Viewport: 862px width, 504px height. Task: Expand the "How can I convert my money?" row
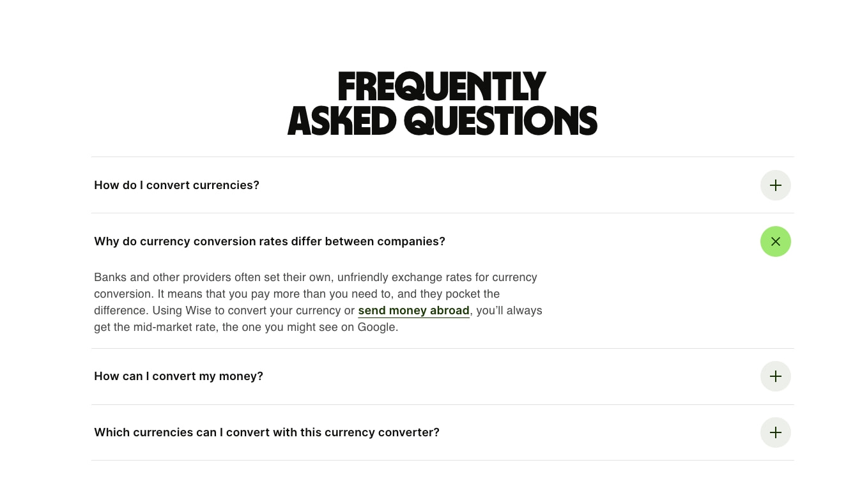[442, 376]
